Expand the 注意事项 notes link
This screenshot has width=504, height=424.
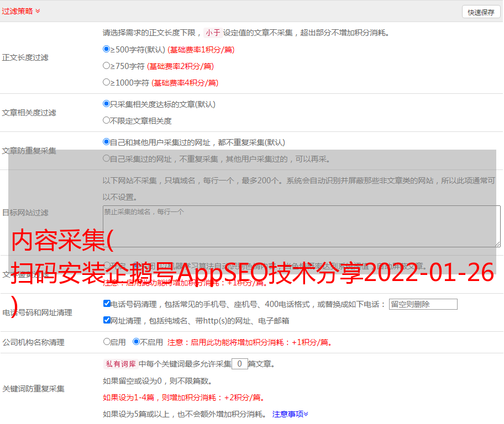(290, 414)
